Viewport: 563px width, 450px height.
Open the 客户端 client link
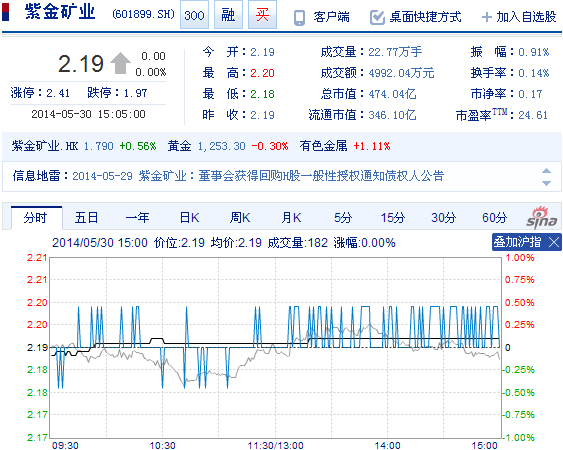click(331, 17)
